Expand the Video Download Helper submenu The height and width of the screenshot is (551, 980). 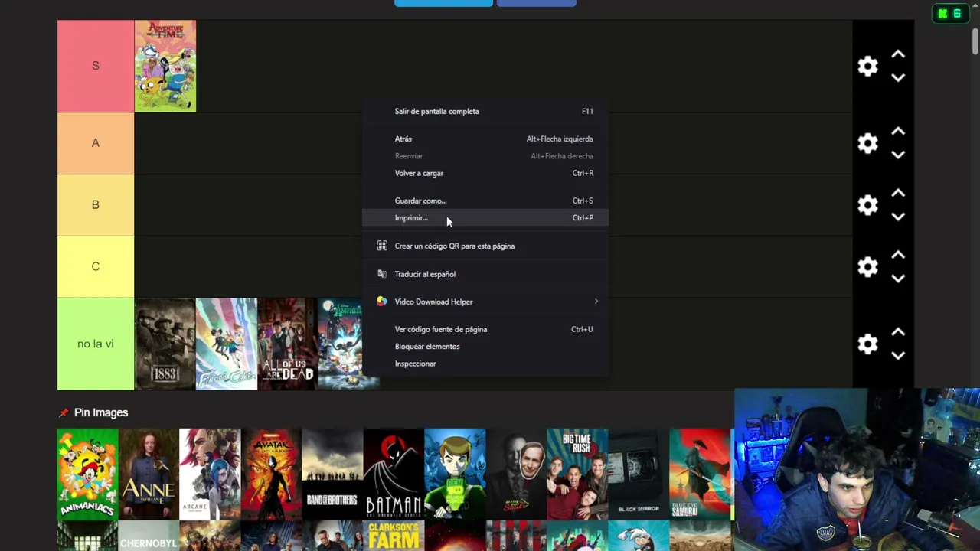pos(485,302)
